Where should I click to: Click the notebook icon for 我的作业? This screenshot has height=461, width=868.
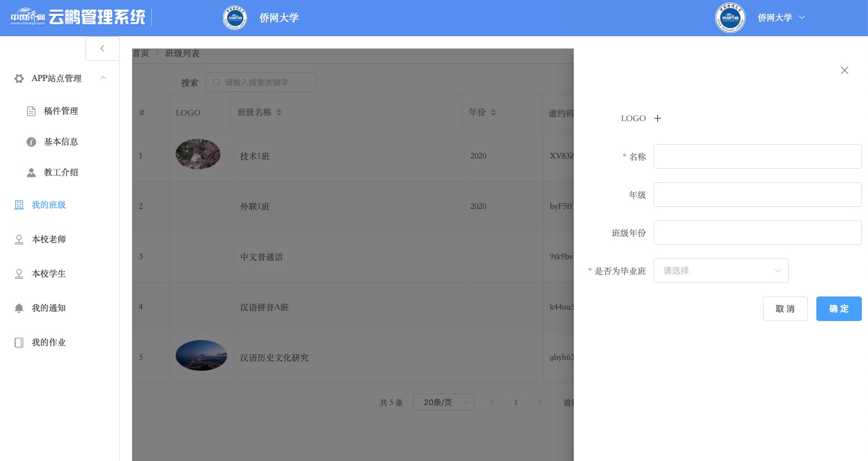pos(19,343)
